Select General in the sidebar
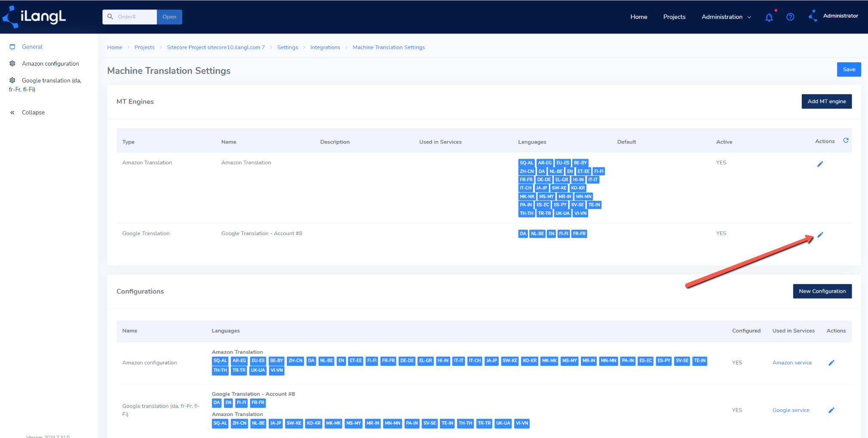868x438 pixels. (x=32, y=47)
